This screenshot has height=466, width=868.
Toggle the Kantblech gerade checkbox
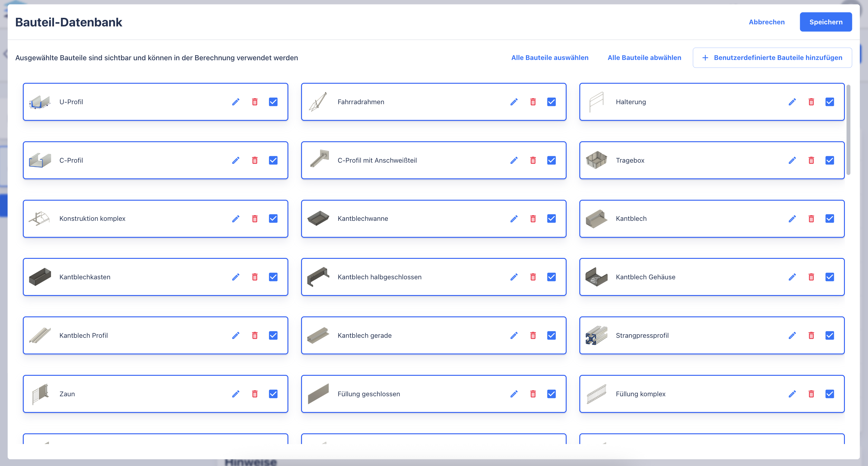click(551, 335)
